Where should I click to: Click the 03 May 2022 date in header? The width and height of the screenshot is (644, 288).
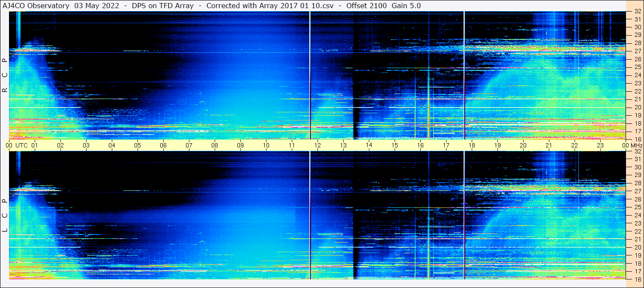[x=95, y=6]
